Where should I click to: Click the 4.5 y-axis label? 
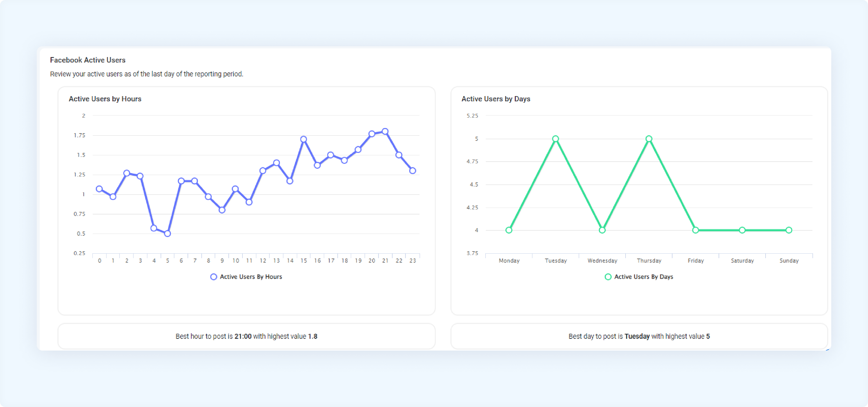click(x=474, y=184)
